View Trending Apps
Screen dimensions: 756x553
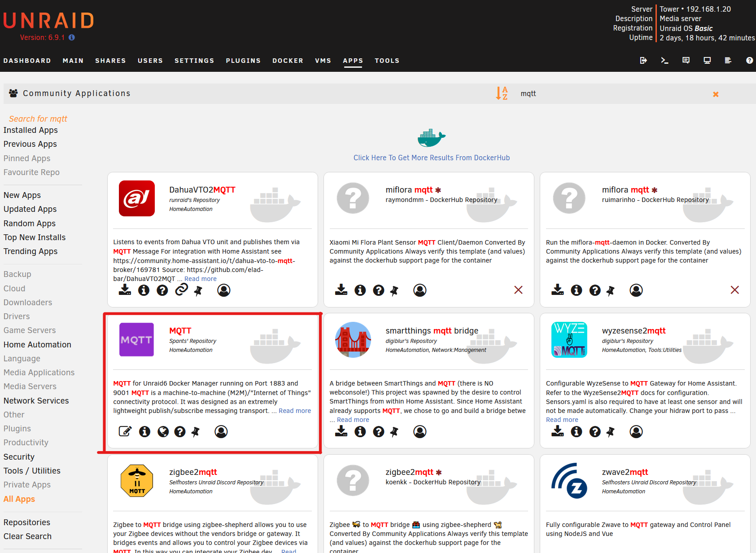pyautogui.click(x=31, y=251)
